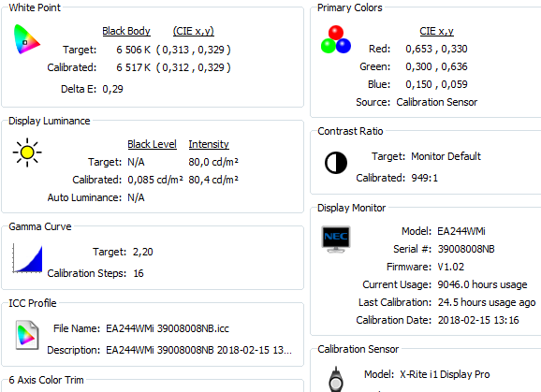Click the Contrast Ratio half-circle icon

[336, 163]
